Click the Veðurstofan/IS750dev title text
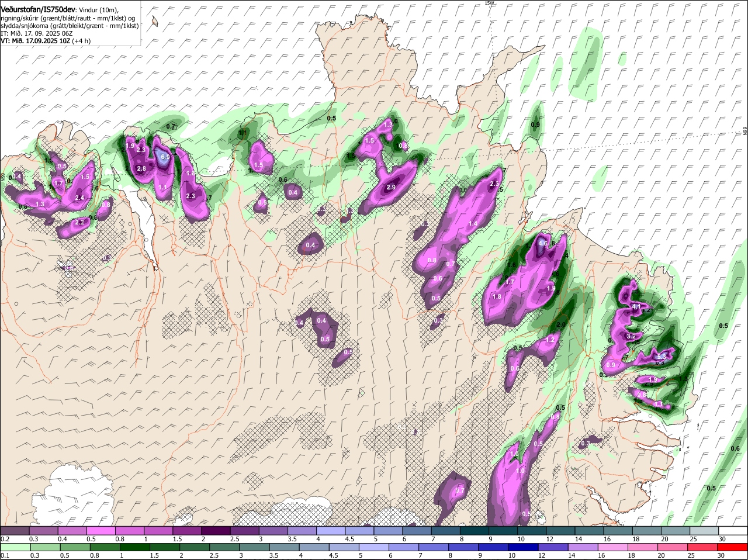Viewport: 748px width, 560px height. coord(38,9)
